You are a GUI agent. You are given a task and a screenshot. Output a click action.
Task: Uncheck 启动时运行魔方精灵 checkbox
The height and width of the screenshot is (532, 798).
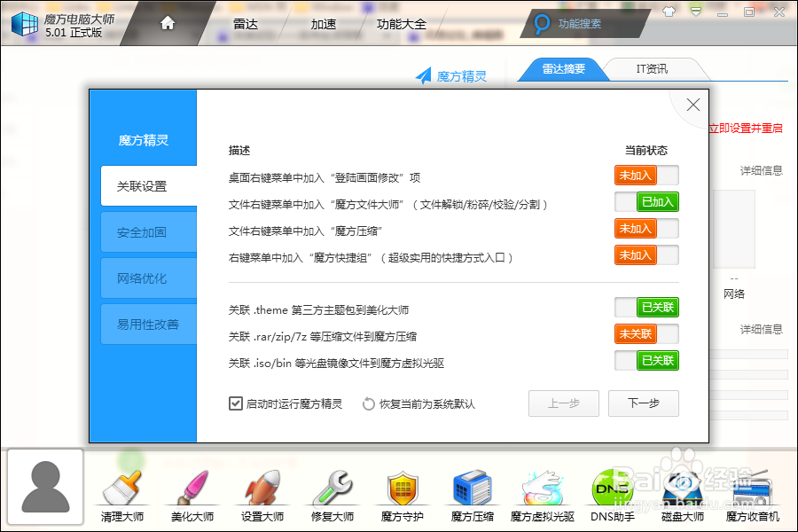click(x=235, y=403)
